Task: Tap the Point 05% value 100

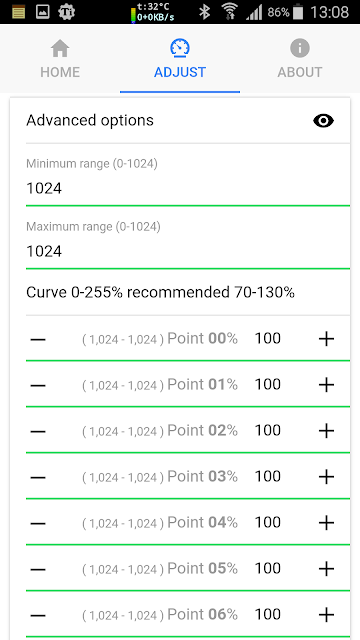Action: 268,568
